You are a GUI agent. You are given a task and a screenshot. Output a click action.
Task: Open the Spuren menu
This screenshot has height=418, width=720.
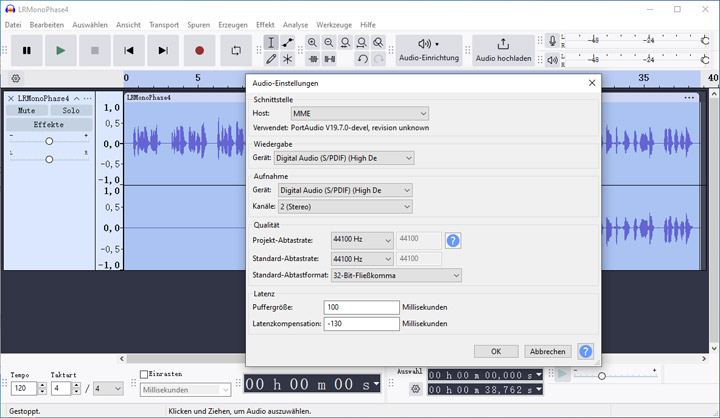tap(199, 24)
